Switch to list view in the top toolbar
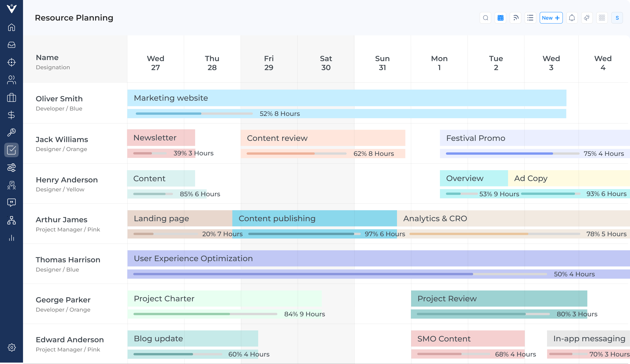 coord(530,18)
